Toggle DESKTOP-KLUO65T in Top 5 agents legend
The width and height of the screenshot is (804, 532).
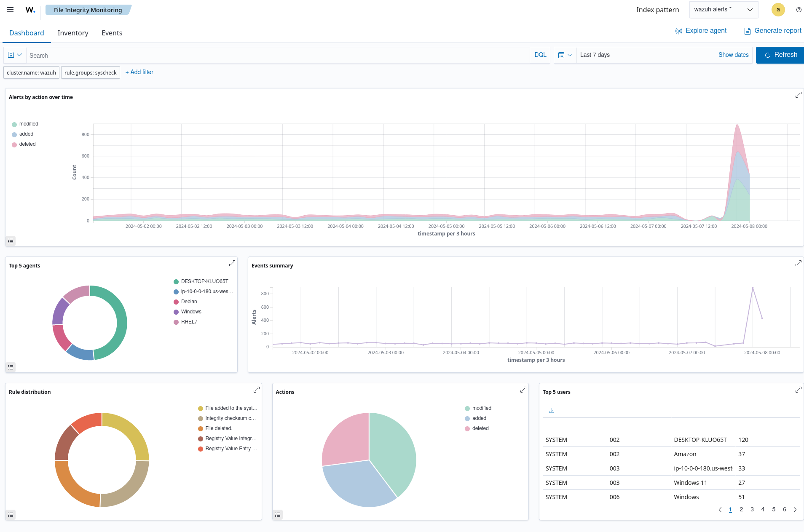point(204,281)
